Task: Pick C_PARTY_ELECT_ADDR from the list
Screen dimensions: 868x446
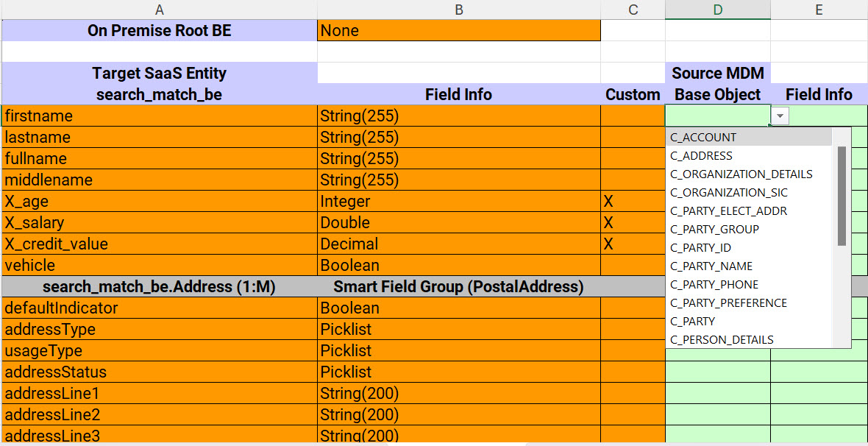Action: (x=749, y=210)
